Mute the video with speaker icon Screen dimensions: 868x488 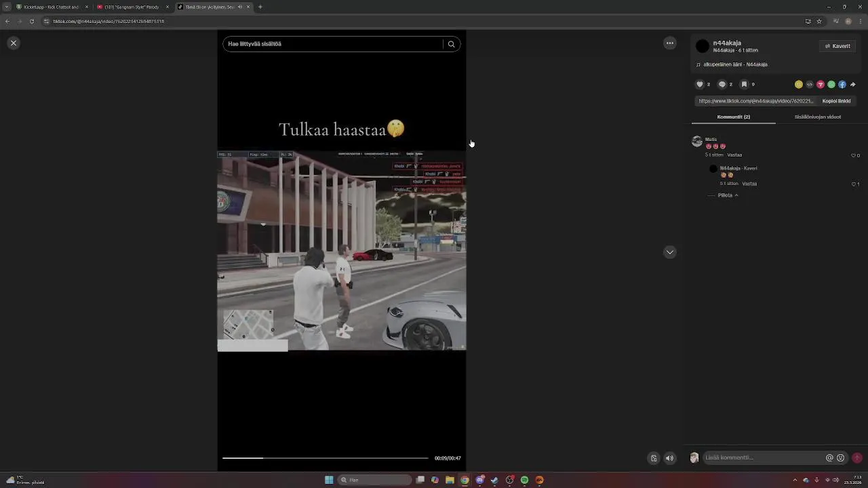point(670,458)
